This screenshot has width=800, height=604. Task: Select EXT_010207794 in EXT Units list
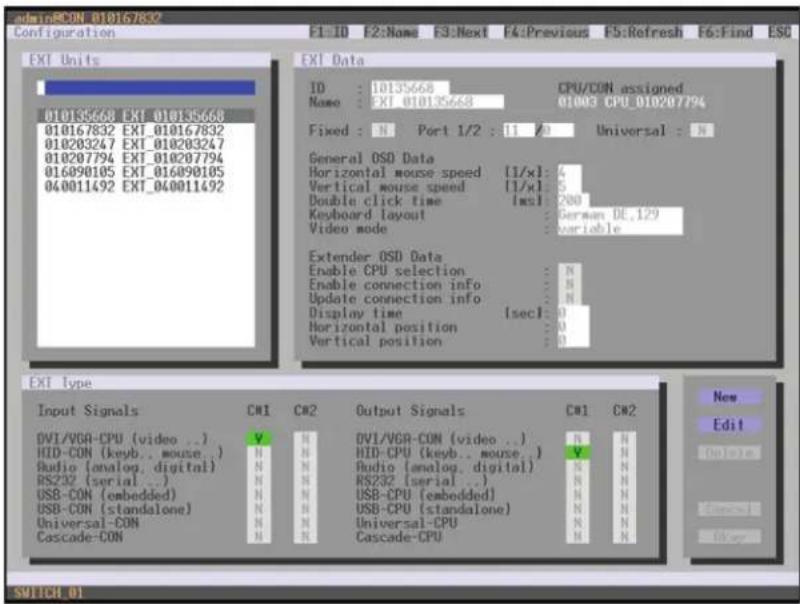pyautogui.click(x=146, y=158)
